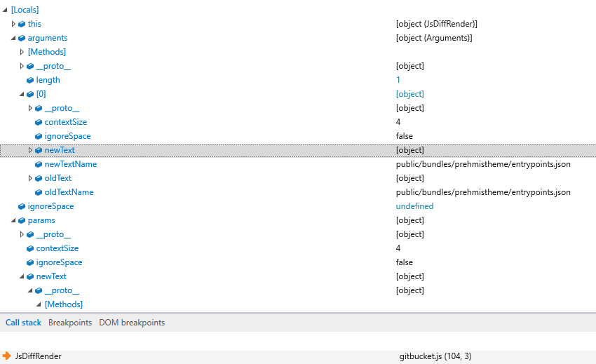Click orange current-frame arrow next to JsDiffRender
This screenshot has width=596, height=364.
pyautogui.click(x=6, y=356)
